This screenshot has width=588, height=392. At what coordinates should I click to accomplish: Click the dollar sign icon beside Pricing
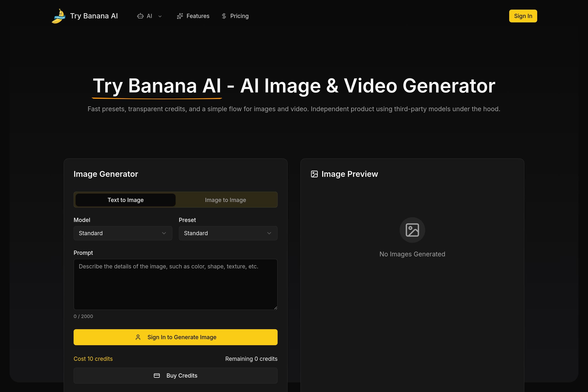pyautogui.click(x=224, y=16)
